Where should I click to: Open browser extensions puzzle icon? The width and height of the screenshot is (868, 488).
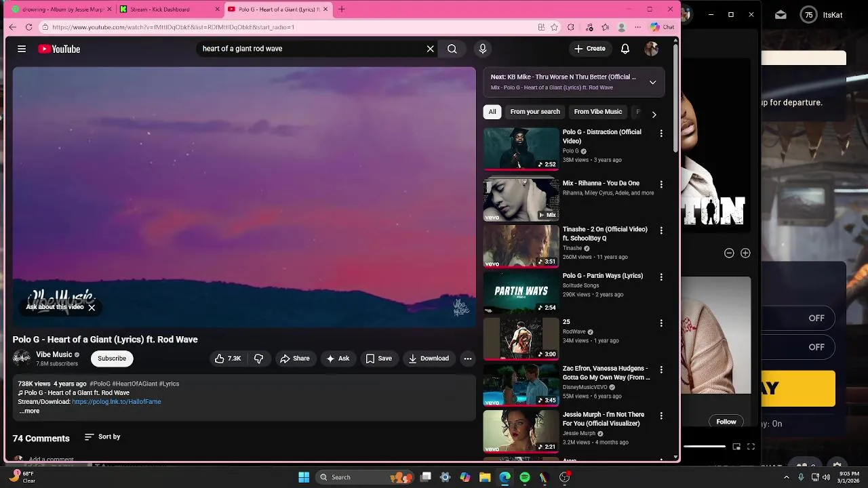(x=571, y=27)
